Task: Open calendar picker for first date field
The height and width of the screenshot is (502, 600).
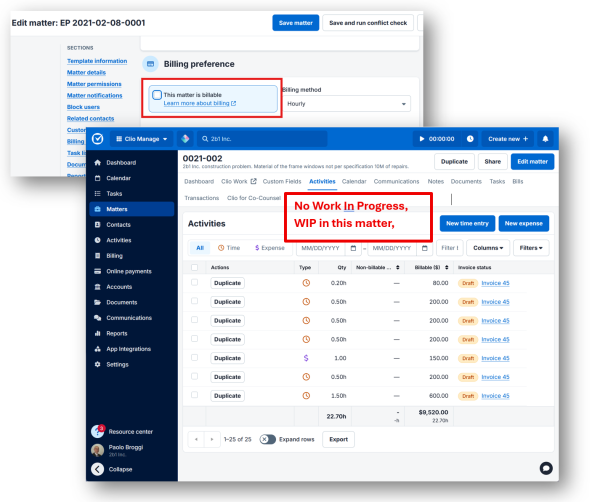Action: pos(353,248)
